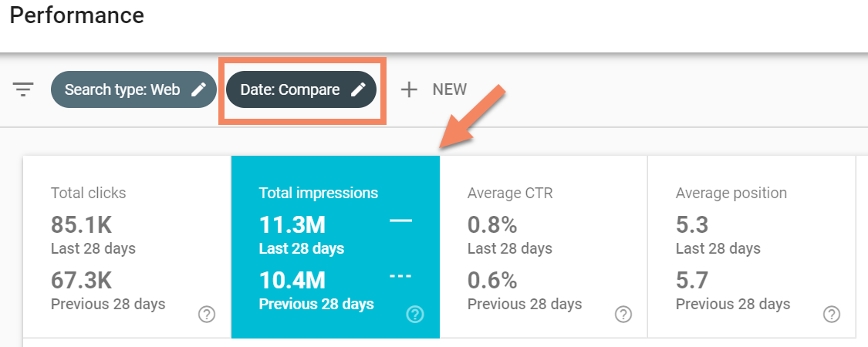This screenshot has height=347, width=868.
Task: Open the Search type: Web filter
Action: 122,89
